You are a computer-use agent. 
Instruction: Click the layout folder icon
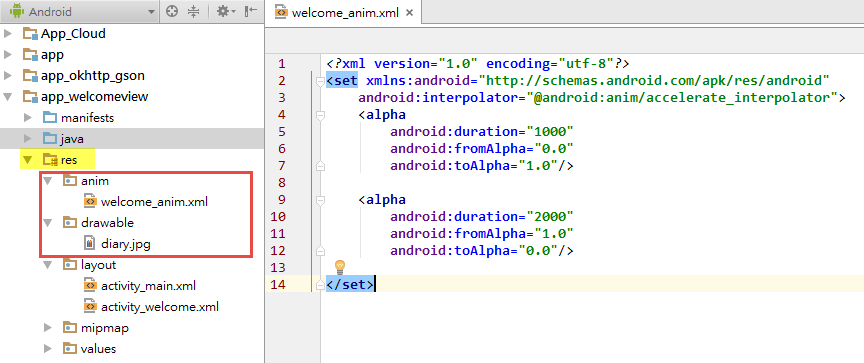coord(69,265)
